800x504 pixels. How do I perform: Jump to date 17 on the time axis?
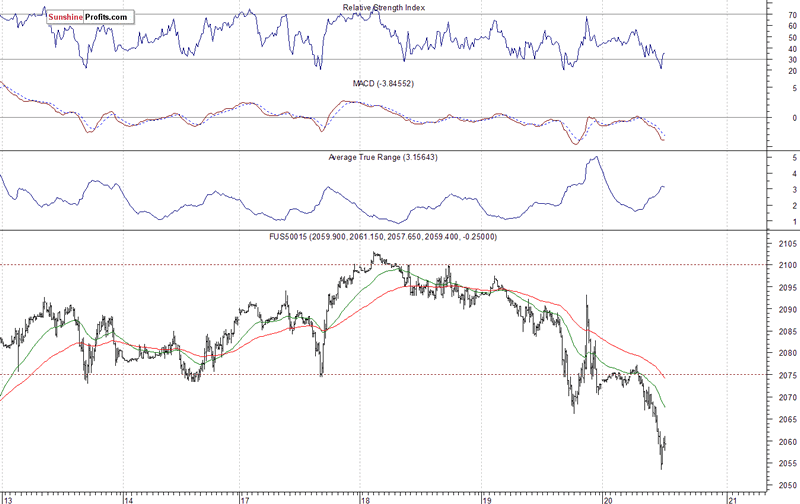pos(244,497)
